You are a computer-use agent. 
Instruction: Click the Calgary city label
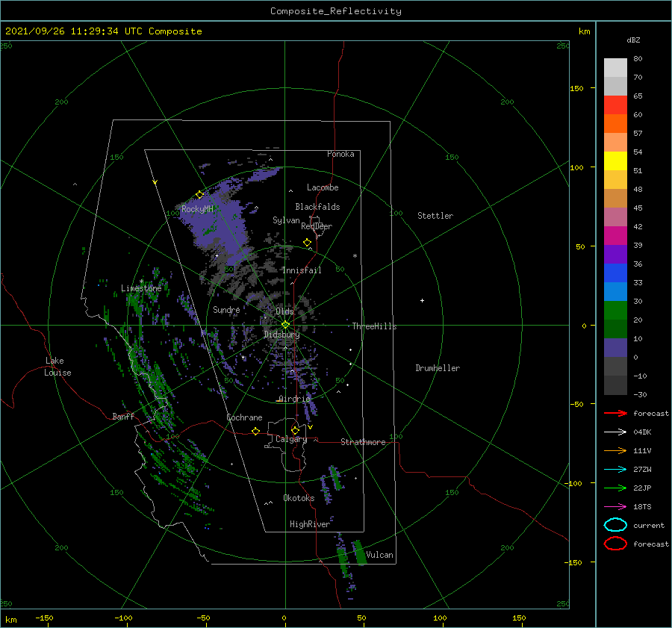291,439
